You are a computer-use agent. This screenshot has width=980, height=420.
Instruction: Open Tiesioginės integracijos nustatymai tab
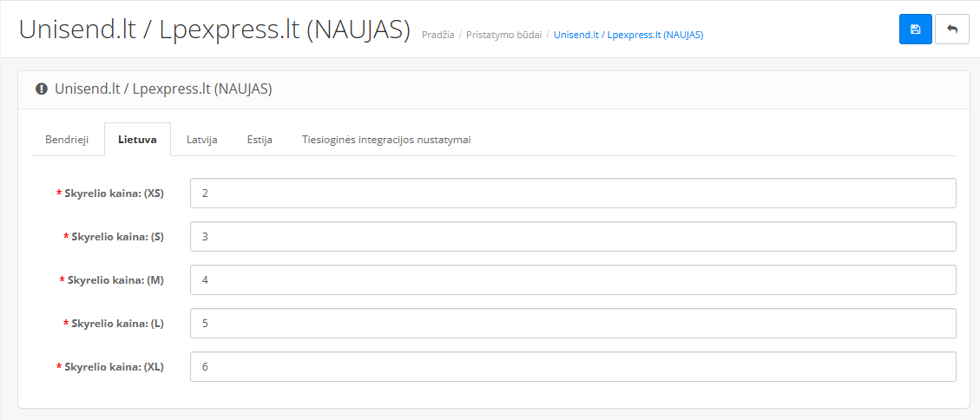click(x=386, y=140)
